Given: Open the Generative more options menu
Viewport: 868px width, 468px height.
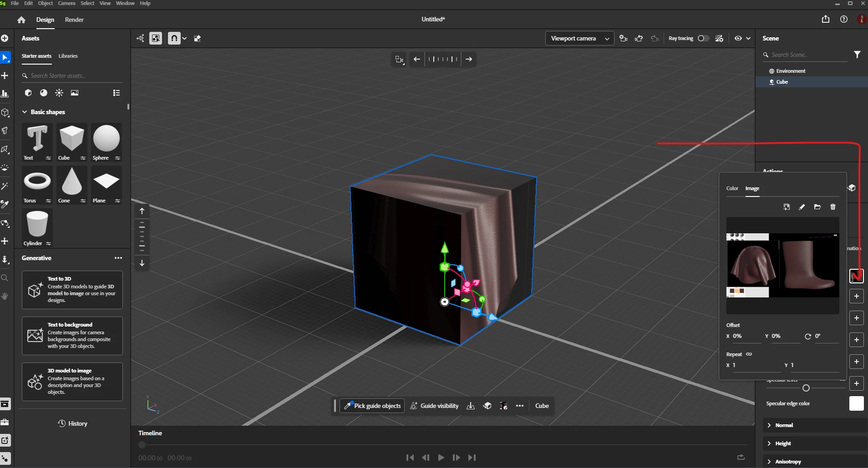Looking at the screenshot, I should pos(118,258).
